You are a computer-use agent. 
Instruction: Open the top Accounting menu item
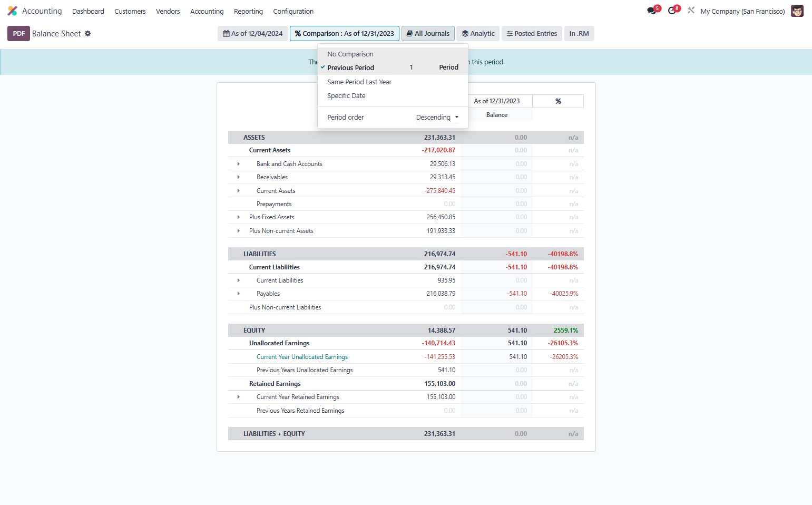207,11
